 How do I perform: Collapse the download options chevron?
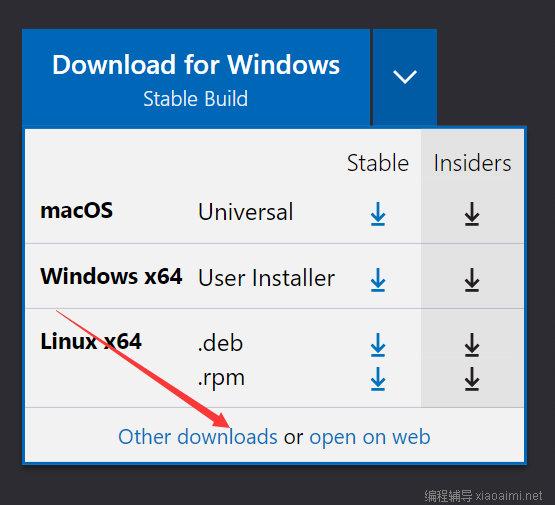pyautogui.click(x=405, y=77)
